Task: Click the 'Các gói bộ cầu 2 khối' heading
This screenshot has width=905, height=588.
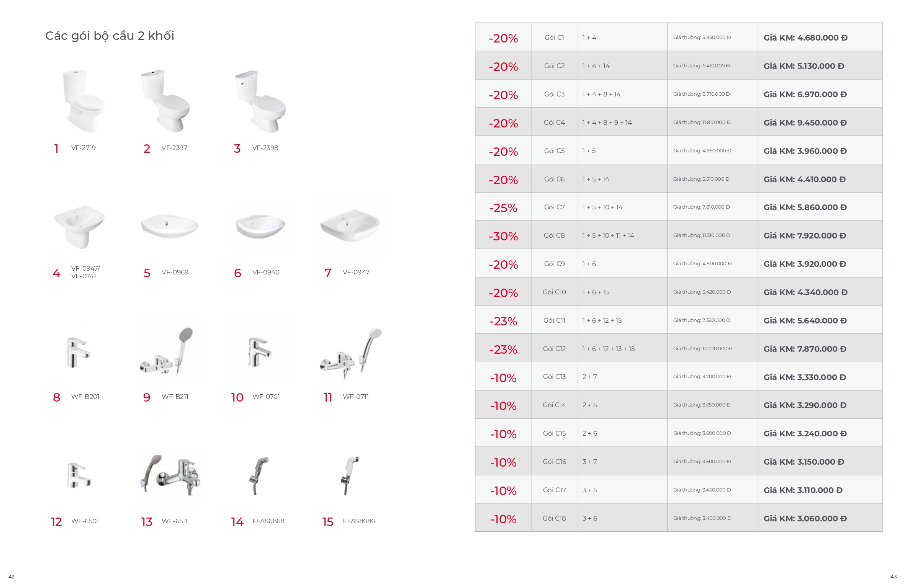Action: click(x=110, y=36)
